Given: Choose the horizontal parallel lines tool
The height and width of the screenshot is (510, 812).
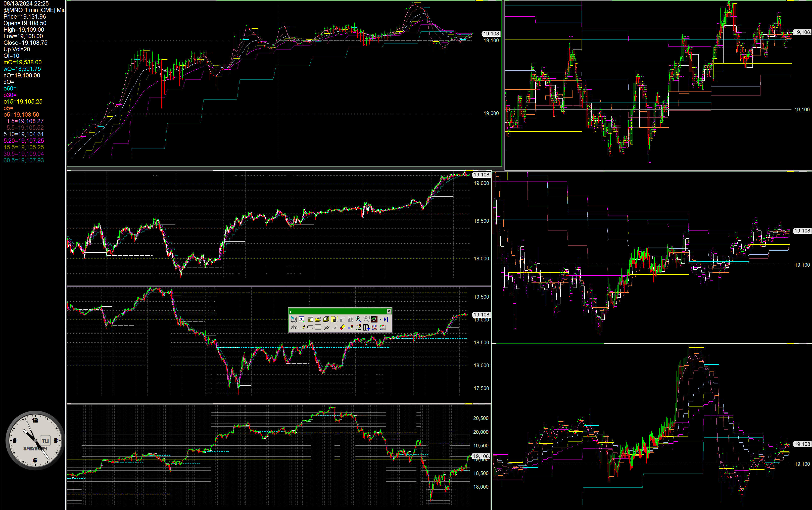Looking at the screenshot, I should pyautogui.click(x=318, y=327).
